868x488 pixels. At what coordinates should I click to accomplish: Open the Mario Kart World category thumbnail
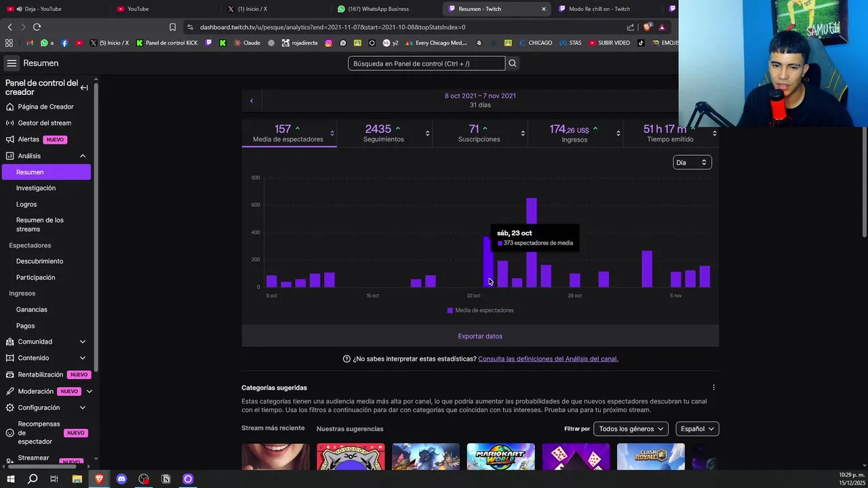click(x=500, y=457)
